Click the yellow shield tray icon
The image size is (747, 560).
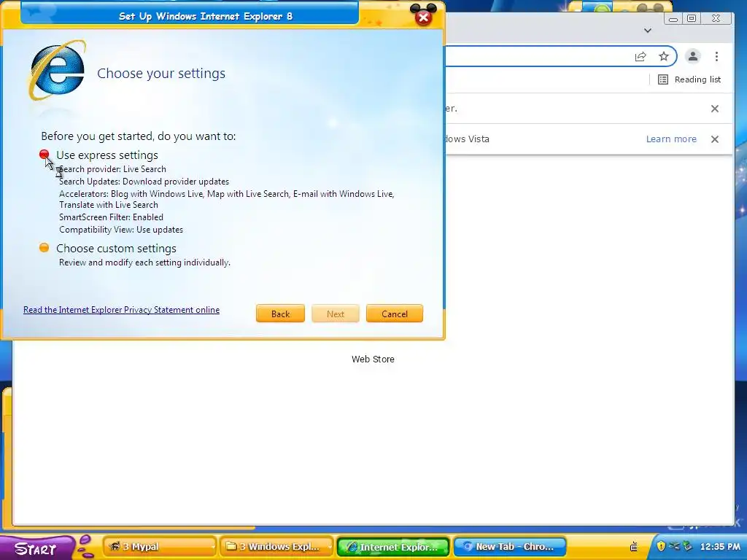[x=661, y=546]
